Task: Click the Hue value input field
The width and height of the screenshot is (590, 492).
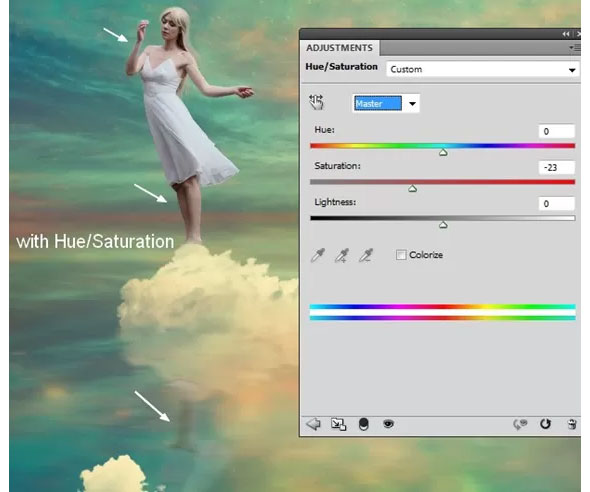Action: (557, 131)
